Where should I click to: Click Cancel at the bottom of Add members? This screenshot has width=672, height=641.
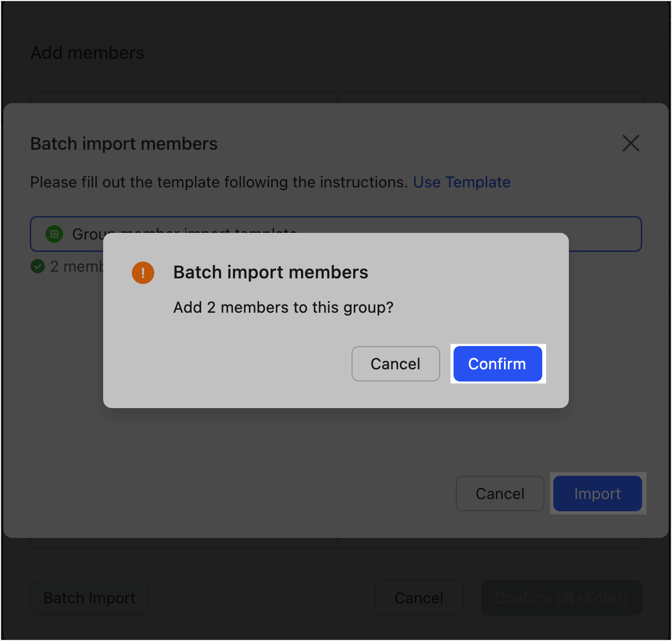tap(419, 598)
